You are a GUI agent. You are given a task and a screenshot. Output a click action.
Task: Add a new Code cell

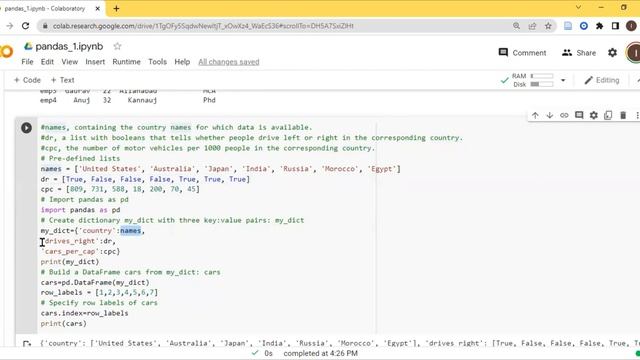point(27,80)
